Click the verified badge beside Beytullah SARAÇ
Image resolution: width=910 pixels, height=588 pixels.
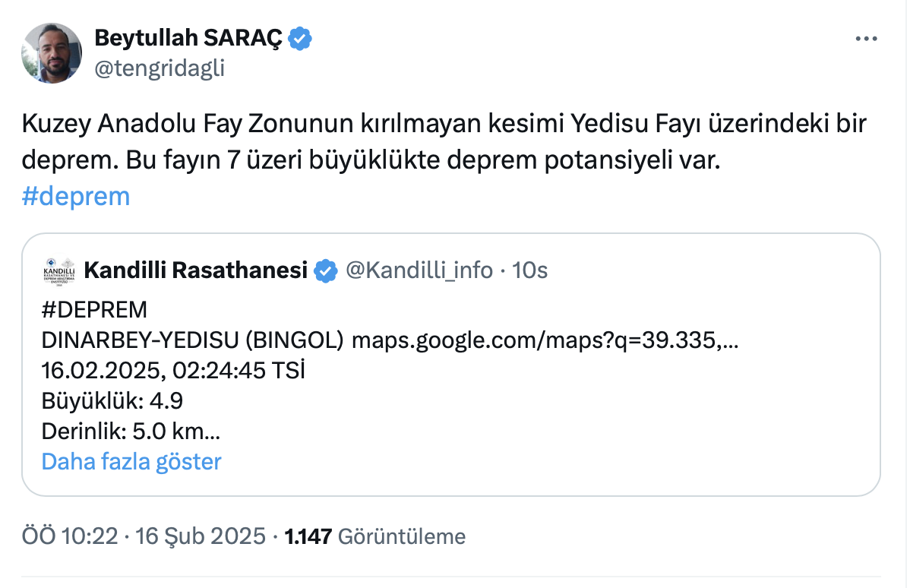(x=301, y=38)
